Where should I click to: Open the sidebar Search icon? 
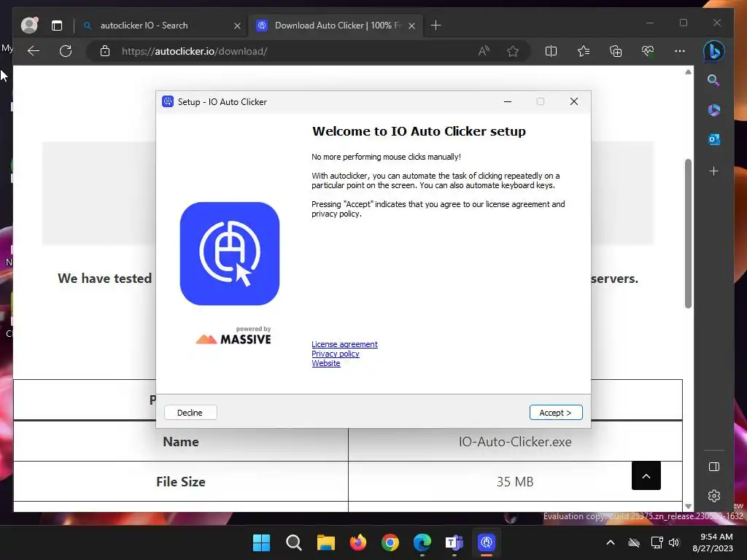(713, 80)
